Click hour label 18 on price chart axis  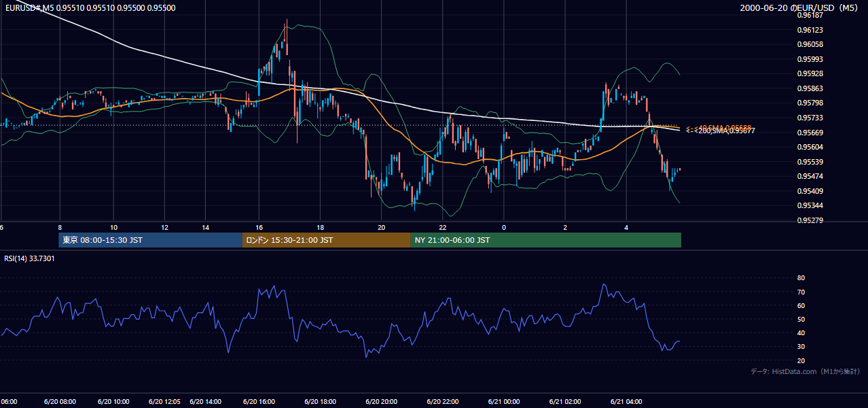point(320,227)
